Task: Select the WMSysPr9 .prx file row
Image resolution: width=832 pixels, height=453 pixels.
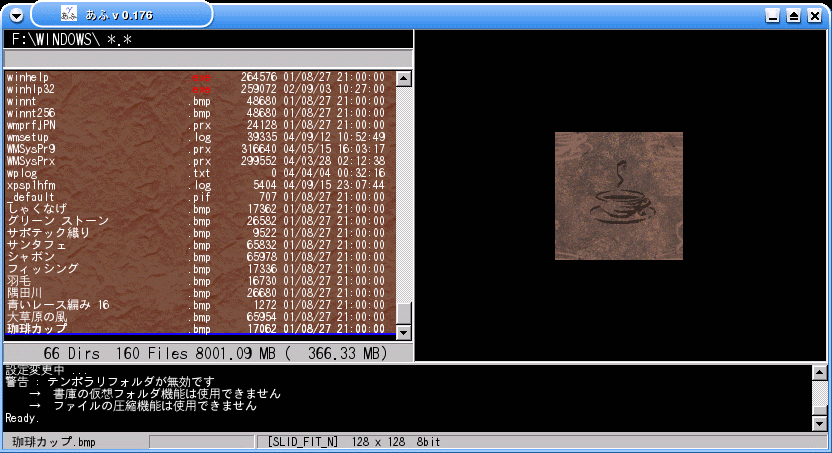Action: [x=200, y=150]
